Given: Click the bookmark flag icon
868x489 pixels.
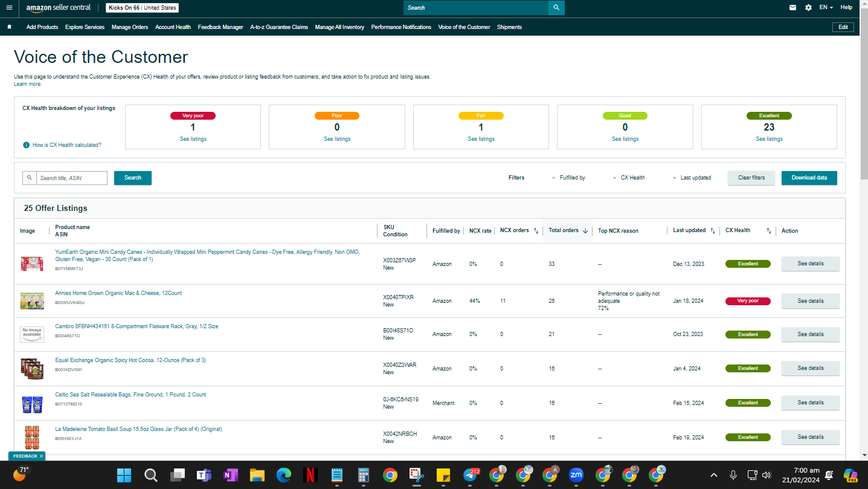Looking at the screenshot, I should click(9, 27).
